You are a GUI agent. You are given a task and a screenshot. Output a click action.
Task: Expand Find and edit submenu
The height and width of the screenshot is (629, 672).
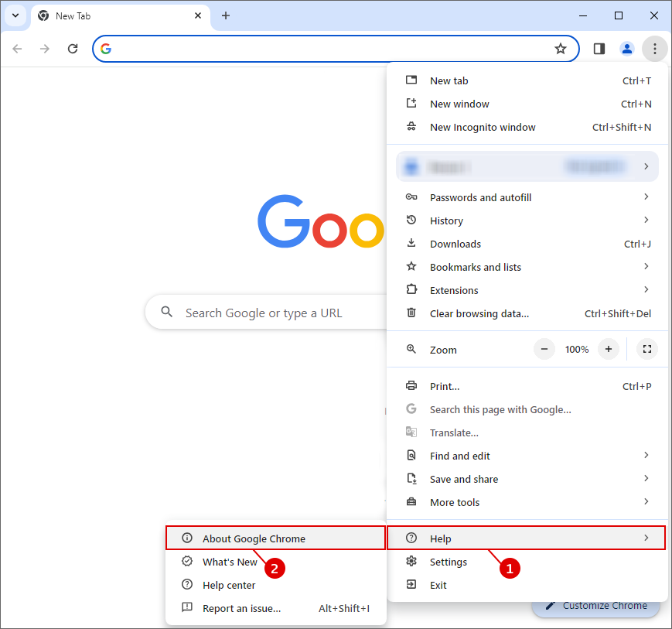point(528,456)
